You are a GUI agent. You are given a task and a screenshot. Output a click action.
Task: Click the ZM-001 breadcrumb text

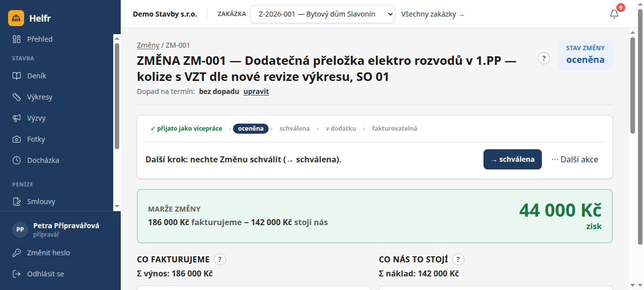click(178, 45)
